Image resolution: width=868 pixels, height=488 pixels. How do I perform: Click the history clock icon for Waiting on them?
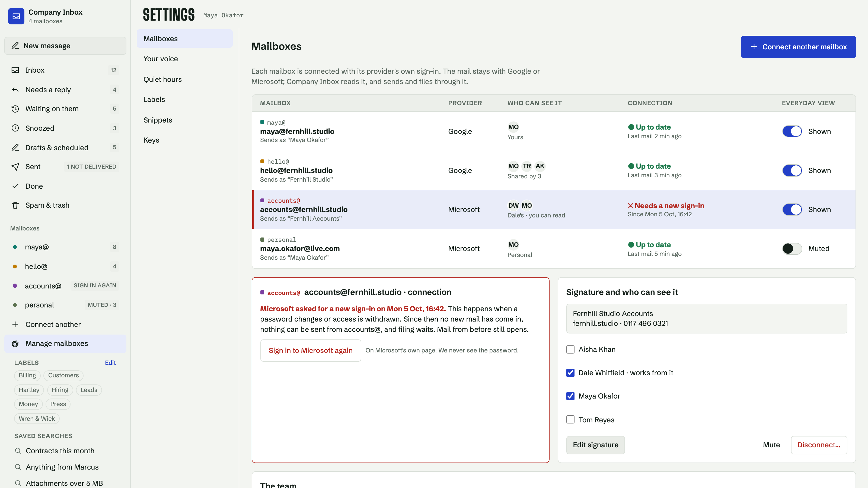(15, 109)
